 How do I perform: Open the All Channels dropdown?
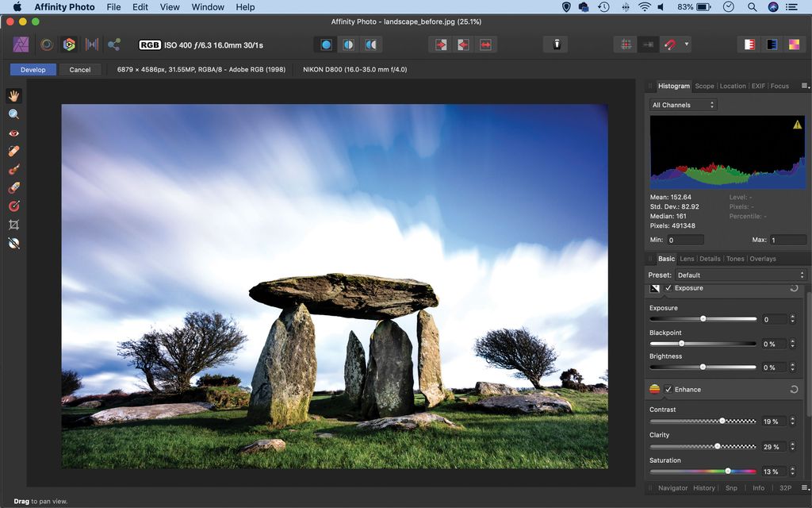680,104
